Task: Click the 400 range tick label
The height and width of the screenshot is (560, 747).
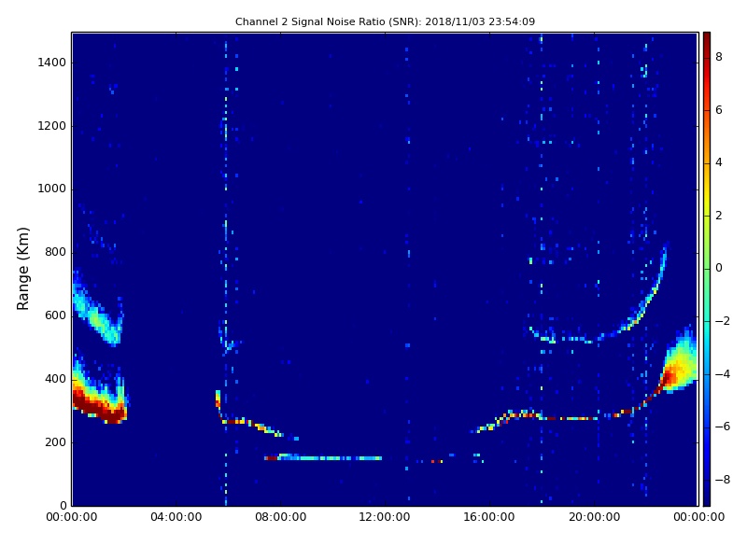Action: pyautogui.click(x=55, y=379)
